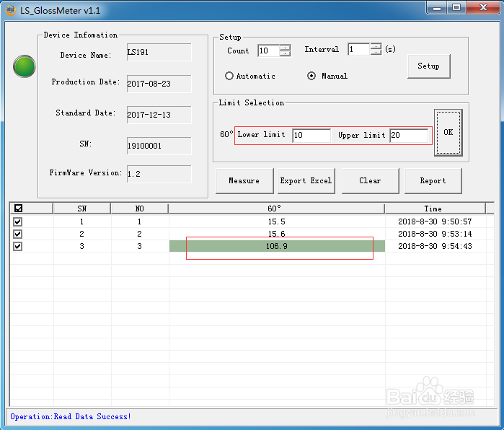Click the Device Name field showing LS191
504x430 pixels.
[x=159, y=52]
